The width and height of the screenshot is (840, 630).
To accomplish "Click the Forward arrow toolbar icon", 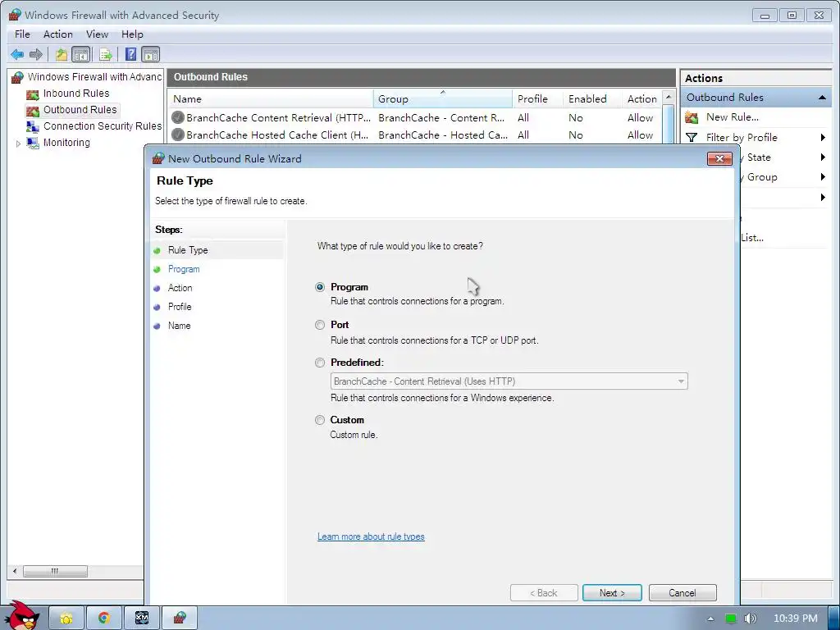I will [36, 54].
